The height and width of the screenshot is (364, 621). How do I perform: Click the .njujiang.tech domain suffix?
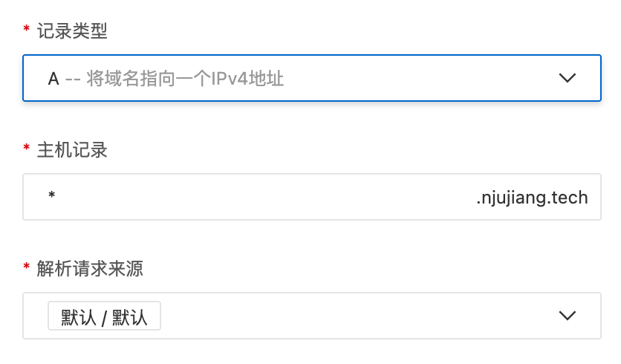pyautogui.click(x=532, y=197)
